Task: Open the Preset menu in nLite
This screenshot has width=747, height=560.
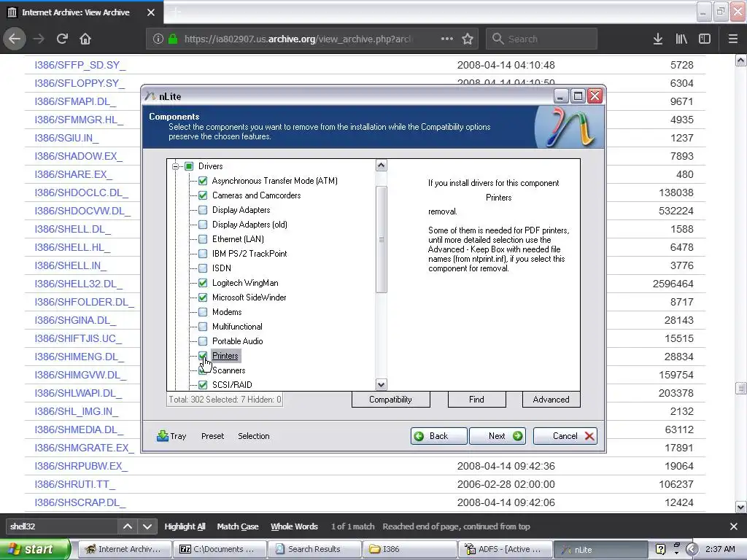Action: pos(212,436)
